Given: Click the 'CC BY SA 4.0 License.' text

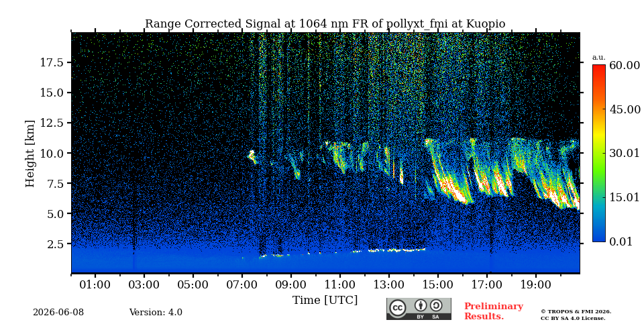Looking at the screenshot, I should click(573, 318).
